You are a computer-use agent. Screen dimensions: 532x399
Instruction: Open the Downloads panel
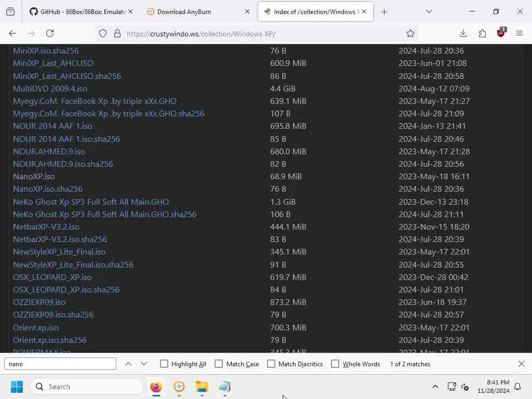(463, 33)
